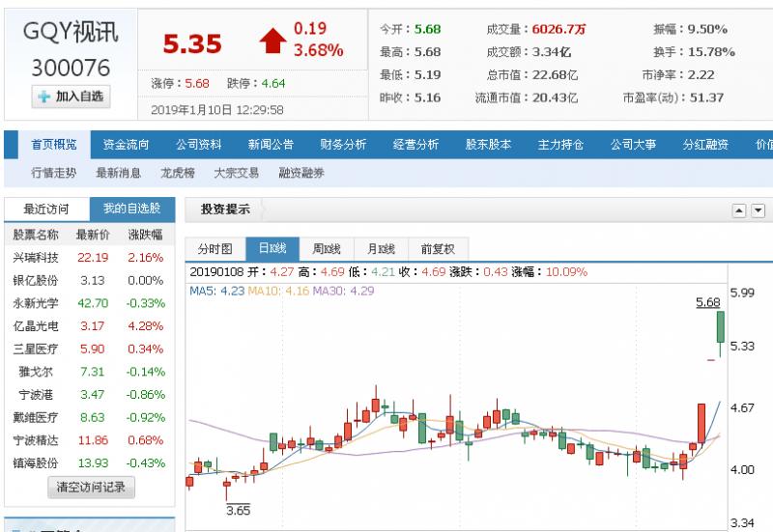Open 雅戈尔 in the stock list
Screen dimensions: 773x532
click(x=36, y=372)
